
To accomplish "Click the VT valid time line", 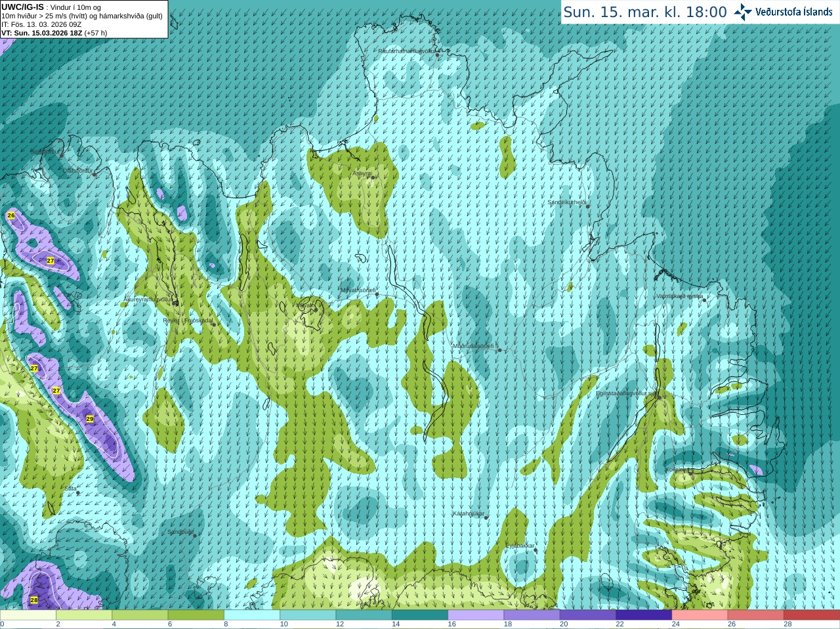I will [x=54, y=33].
